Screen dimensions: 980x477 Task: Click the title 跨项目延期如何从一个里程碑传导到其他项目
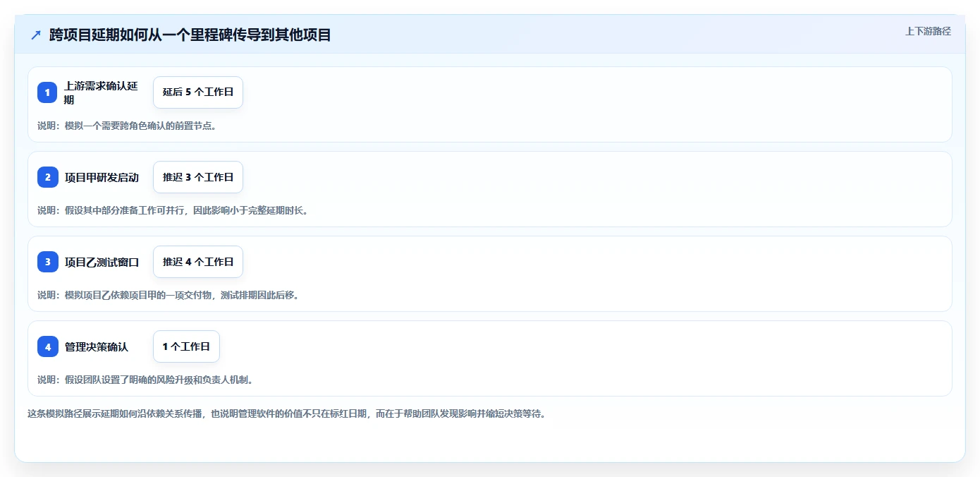pos(190,35)
